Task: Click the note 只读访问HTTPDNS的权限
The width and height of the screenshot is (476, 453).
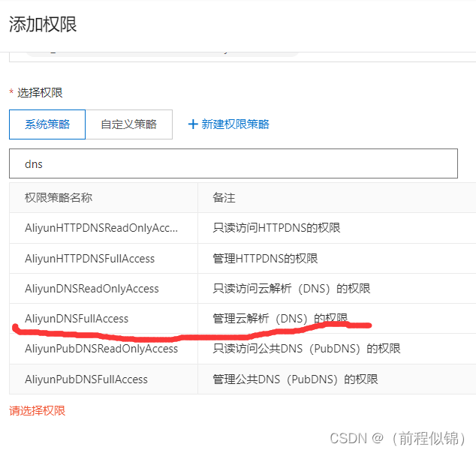Action: pos(276,228)
